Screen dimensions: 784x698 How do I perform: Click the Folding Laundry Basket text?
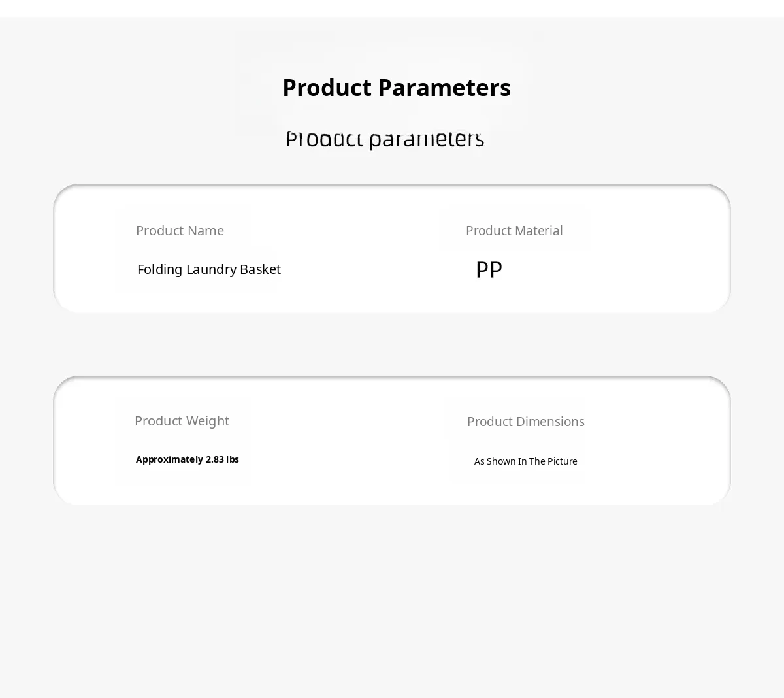coord(208,269)
